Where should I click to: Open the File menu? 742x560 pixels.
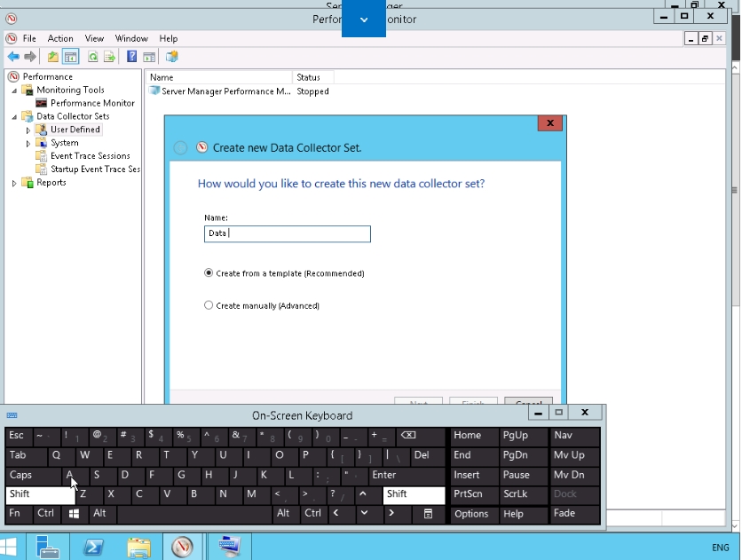pyautogui.click(x=29, y=39)
